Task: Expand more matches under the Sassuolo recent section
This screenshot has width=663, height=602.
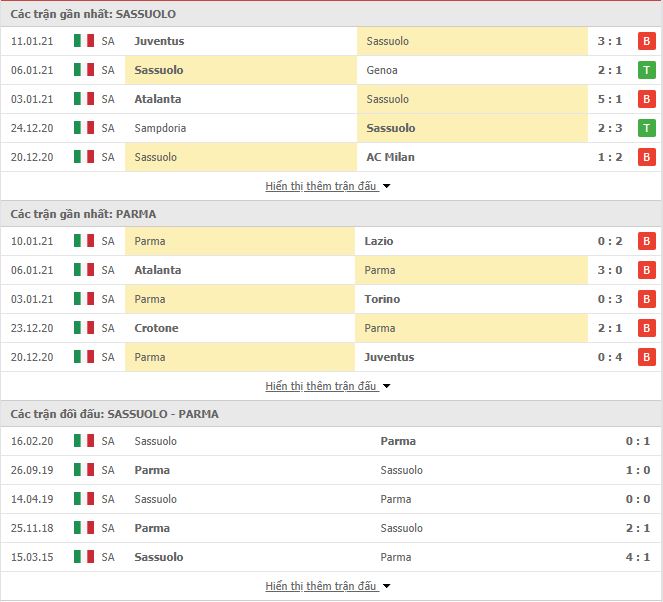Action: click(x=327, y=186)
